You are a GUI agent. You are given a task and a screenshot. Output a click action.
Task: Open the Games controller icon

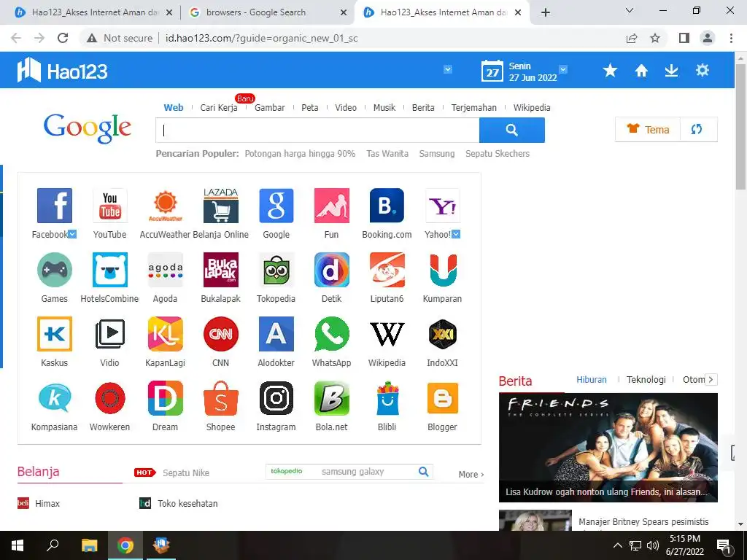point(54,270)
